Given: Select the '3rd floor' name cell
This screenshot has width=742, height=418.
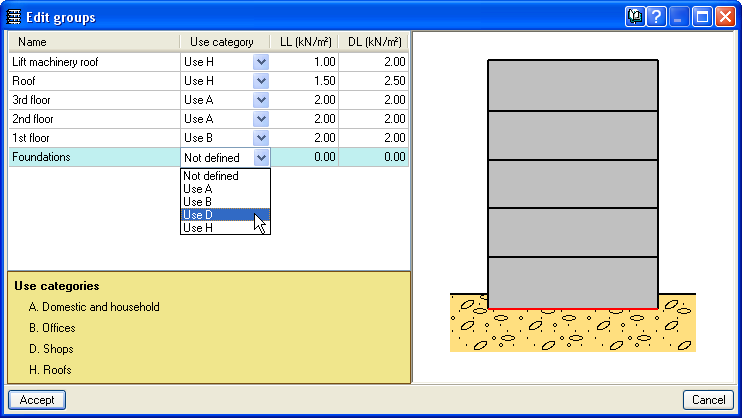Looking at the screenshot, I should [x=94, y=100].
